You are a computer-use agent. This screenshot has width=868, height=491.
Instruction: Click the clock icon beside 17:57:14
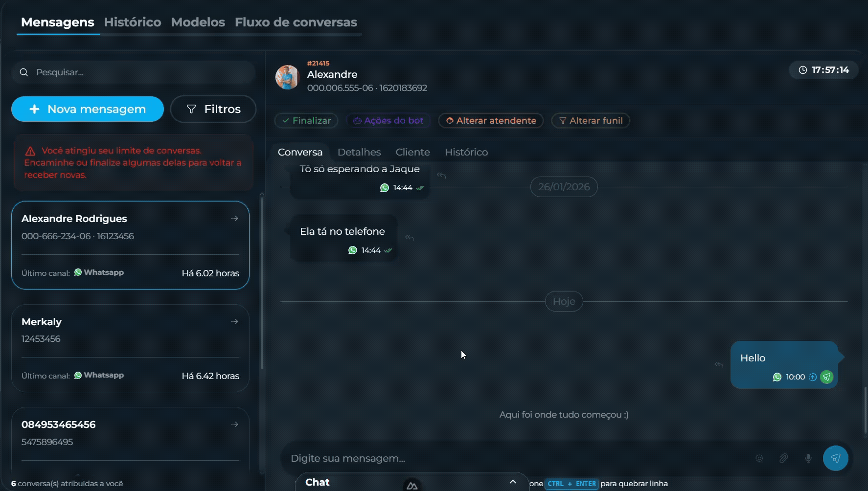click(803, 70)
